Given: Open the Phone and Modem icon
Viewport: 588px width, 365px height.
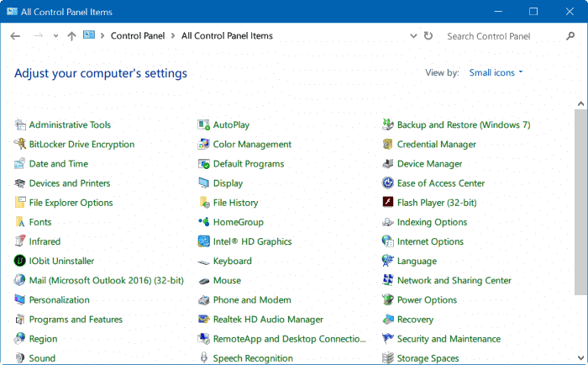Looking at the screenshot, I should [203, 299].
